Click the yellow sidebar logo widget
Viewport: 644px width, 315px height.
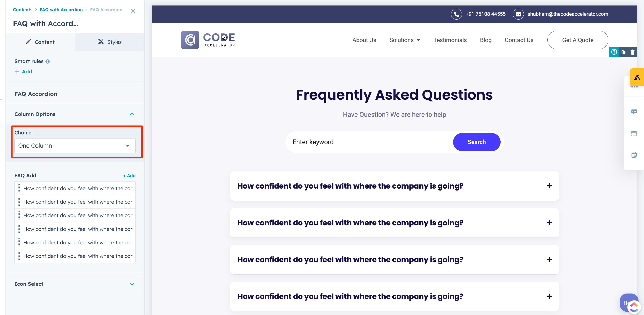tap(637, 77)
